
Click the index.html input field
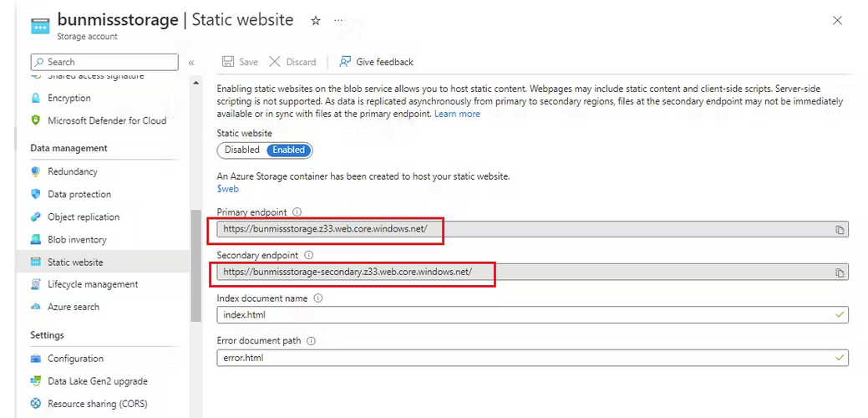pos(532,314)
